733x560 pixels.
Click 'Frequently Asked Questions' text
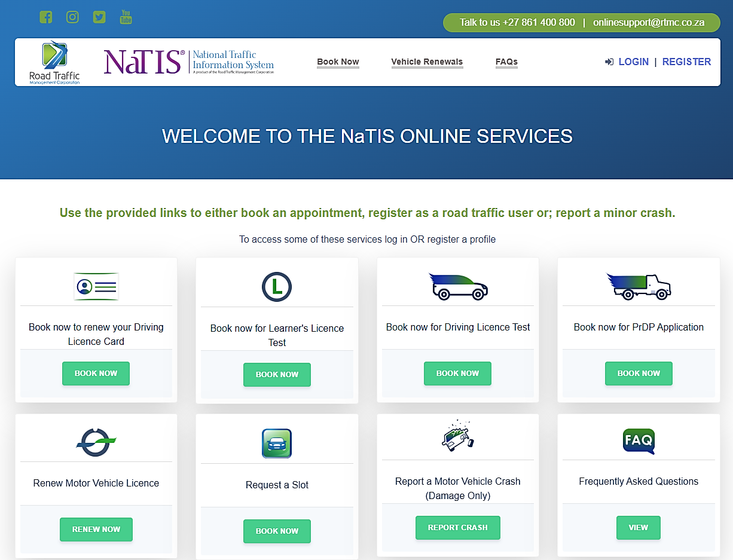click(x=639, y=482)
